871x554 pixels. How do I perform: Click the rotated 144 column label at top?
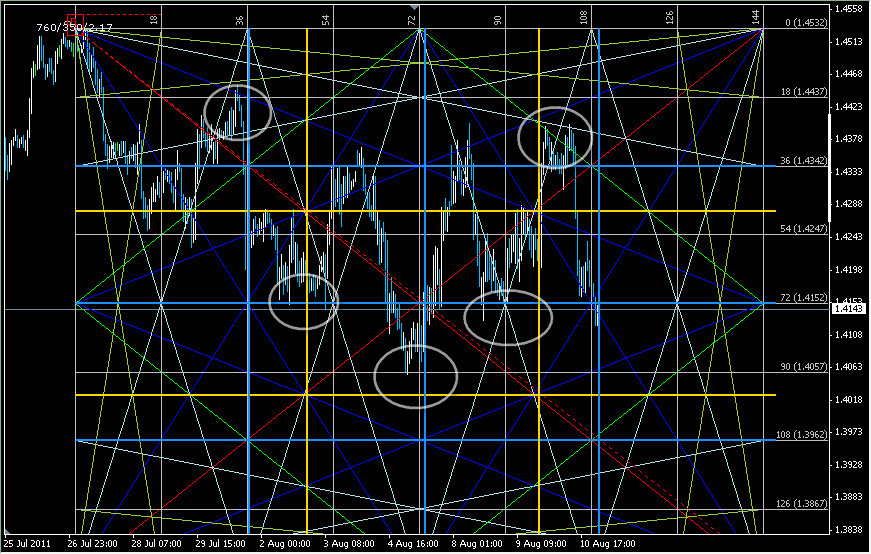[x=755, y=18]
